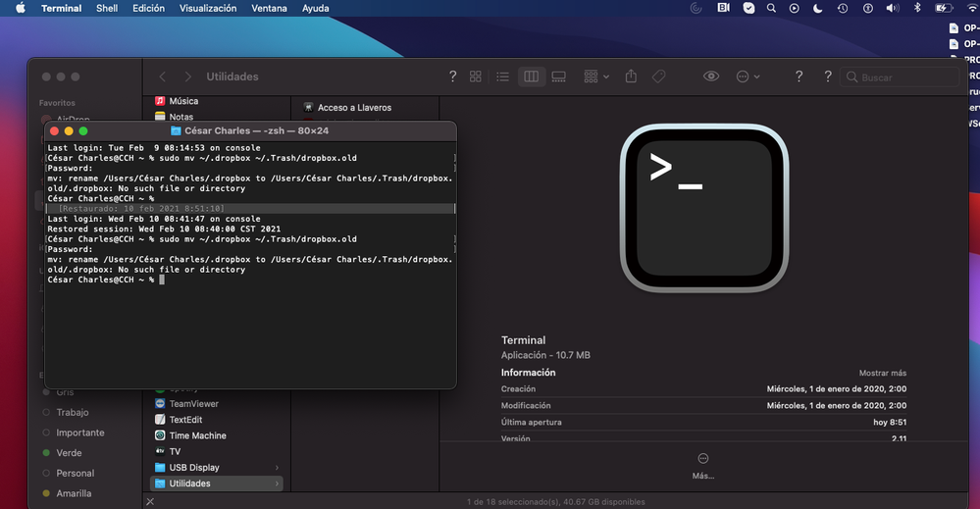
Task: Switch Finder to icon grid view
Action: [476, 76]
